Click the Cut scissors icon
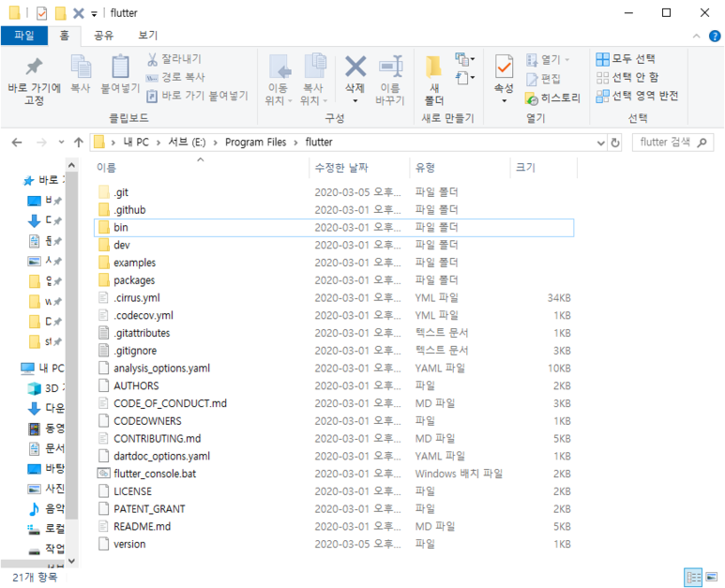The width and height of the screenshot is (725, 588). click(x=152, y=59)
